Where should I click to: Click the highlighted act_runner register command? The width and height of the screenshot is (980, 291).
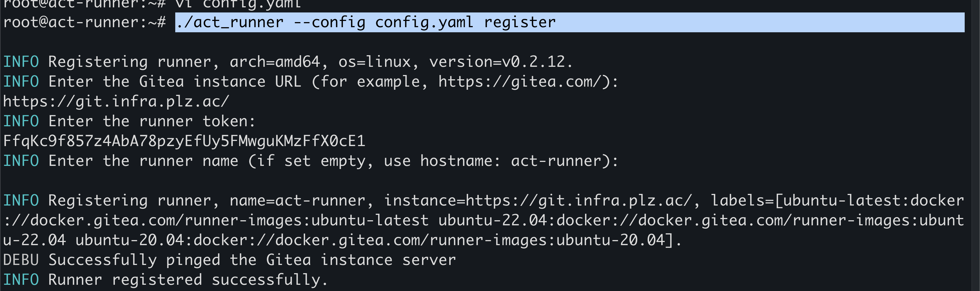365,22
